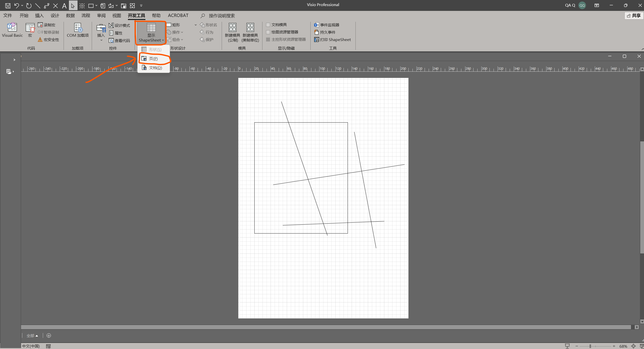Click Print ShapeSheet (打印 ShapeSheet)
This screenshot has width=644, height=349.
(x=333, y=40)
